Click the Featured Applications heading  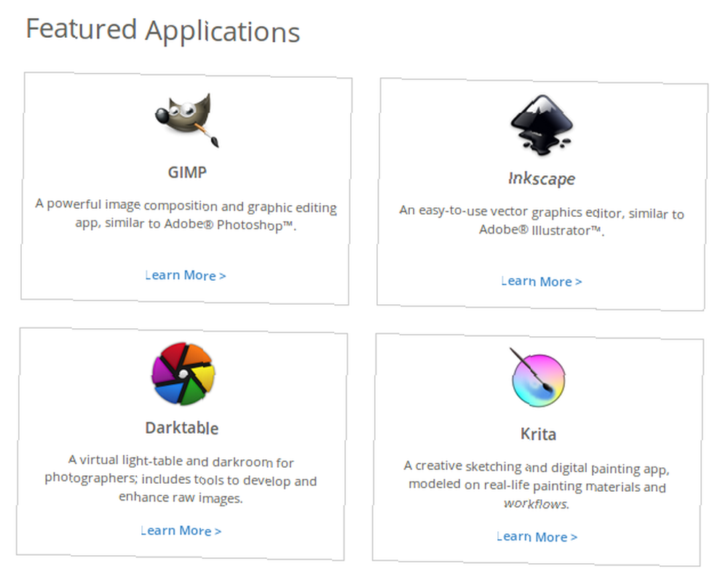[163, 30]
